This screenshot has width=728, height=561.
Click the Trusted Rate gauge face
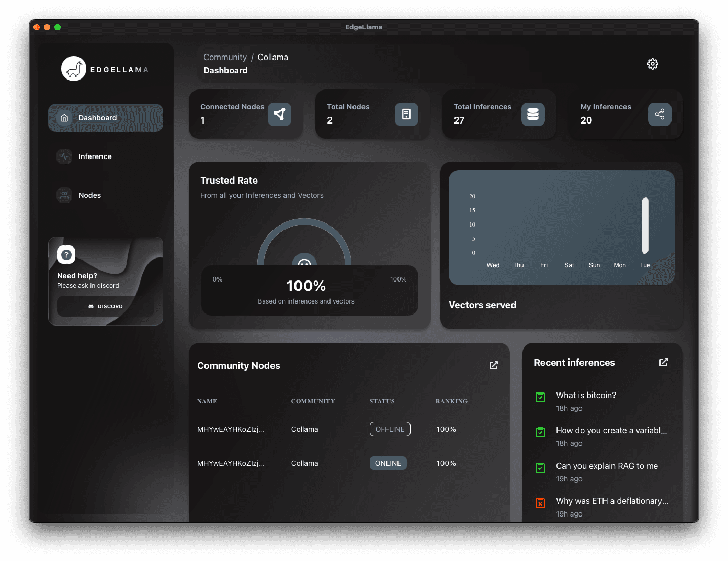click(304, 261)
